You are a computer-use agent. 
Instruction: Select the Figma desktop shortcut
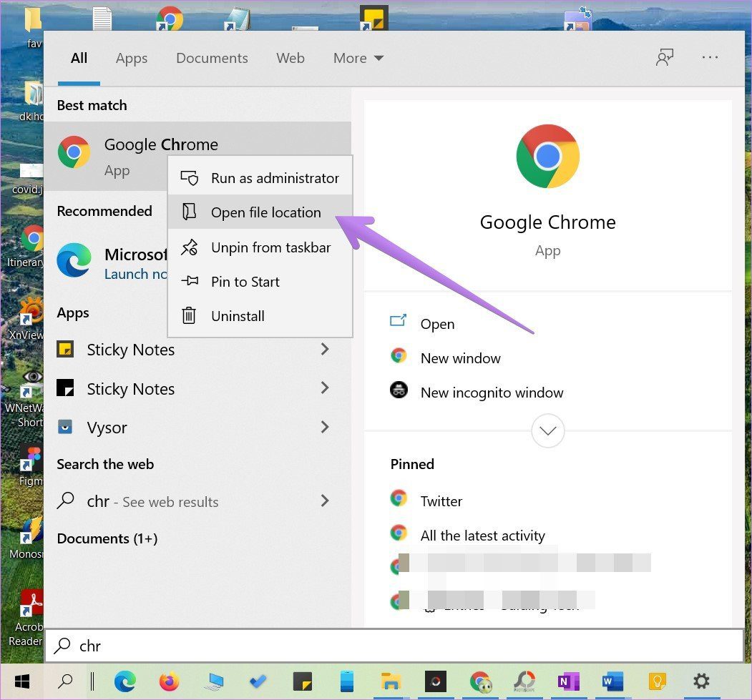click(x=30, y=466)
